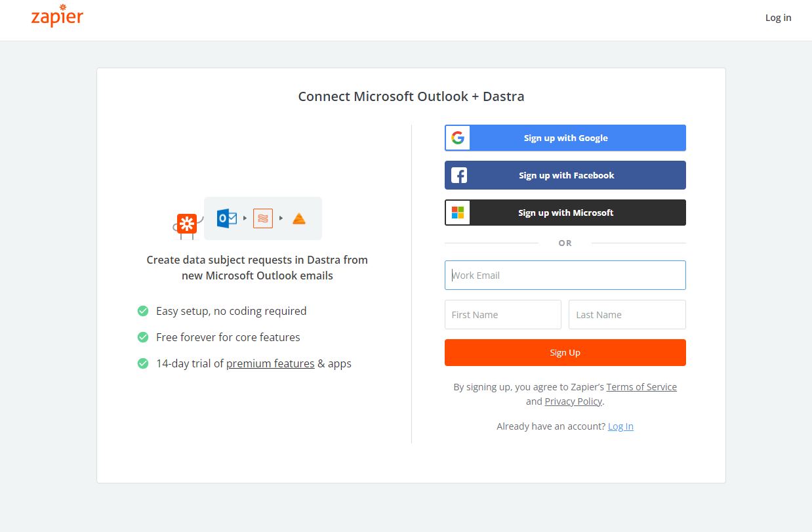Open the premium features link
Screen dimensions: 812x532
pyautogui.click(x=270, y=363)
